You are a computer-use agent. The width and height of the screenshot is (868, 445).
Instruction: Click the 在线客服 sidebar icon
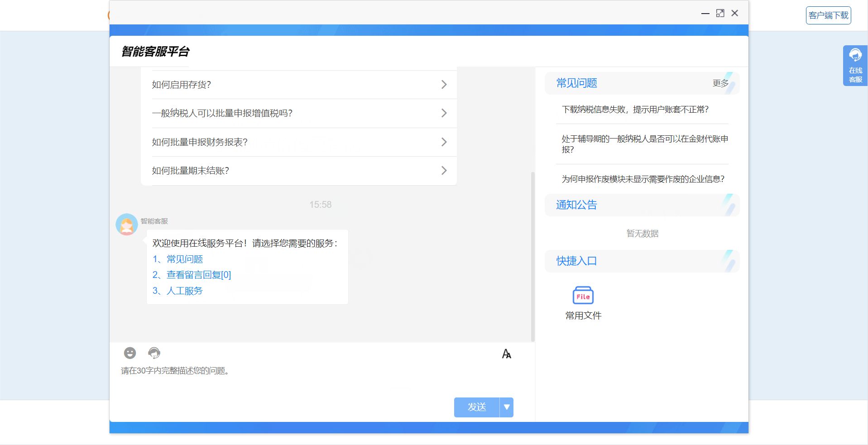click(x=854, y=65)
